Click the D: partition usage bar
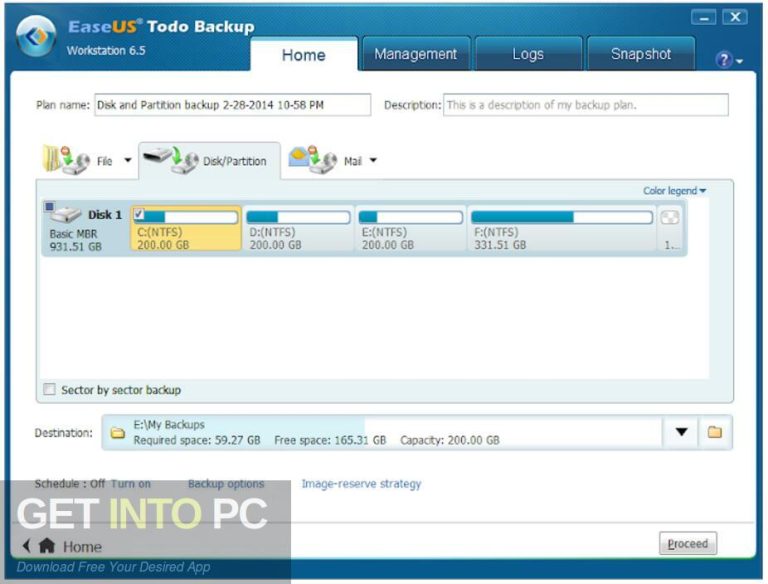The height and width of the screenshot is (584, 768). 298,217
